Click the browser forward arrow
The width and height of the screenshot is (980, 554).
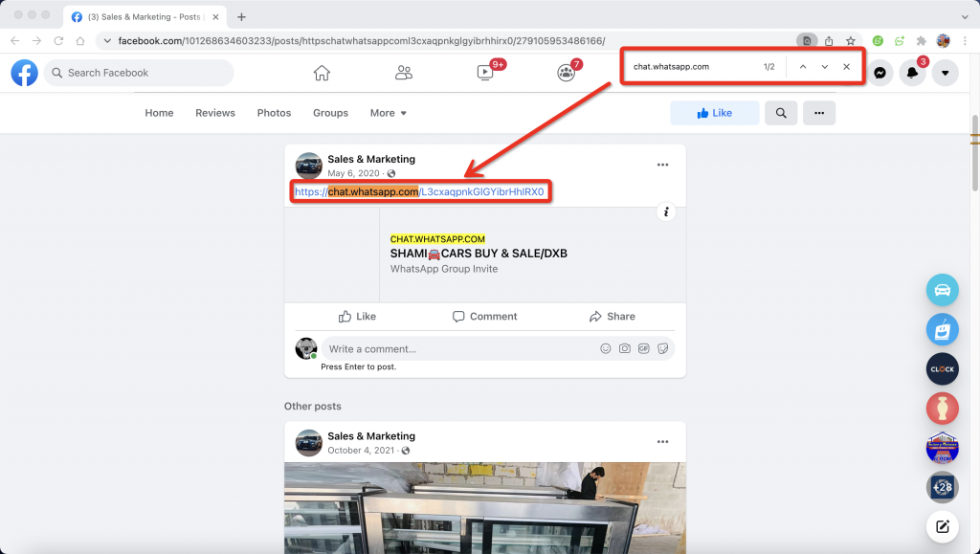coord(37,41)
